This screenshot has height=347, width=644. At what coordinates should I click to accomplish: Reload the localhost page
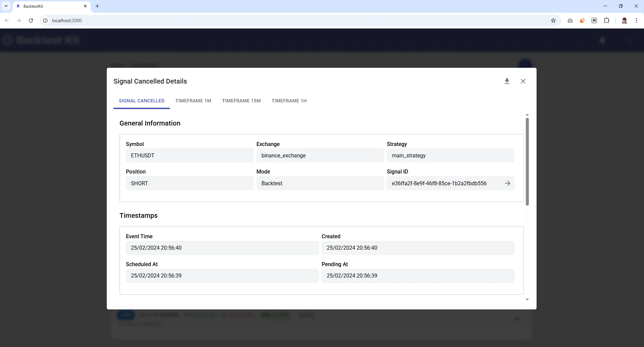pyautogui.click(x=31, y=20)
